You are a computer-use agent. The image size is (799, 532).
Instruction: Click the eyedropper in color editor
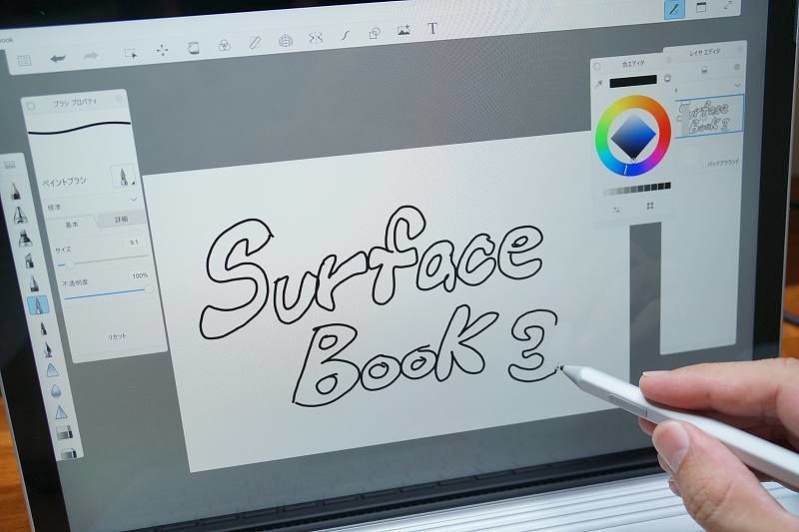click(599, 84)
